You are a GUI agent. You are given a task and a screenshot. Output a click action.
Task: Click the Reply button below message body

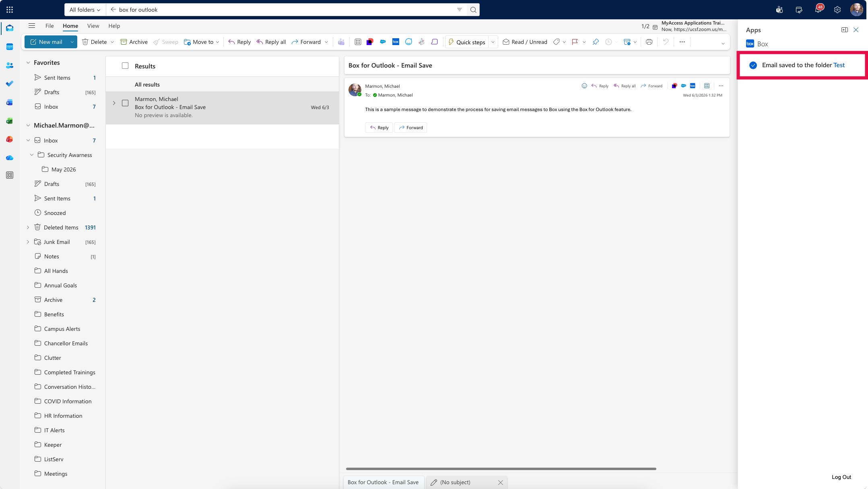(379, 128)
